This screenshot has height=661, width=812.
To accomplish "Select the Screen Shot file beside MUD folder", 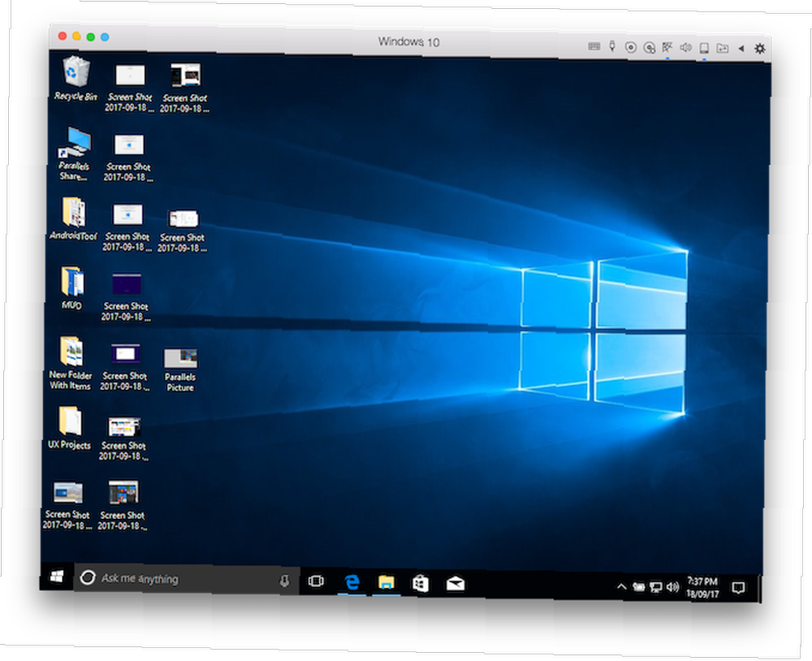I will (127, 297).
